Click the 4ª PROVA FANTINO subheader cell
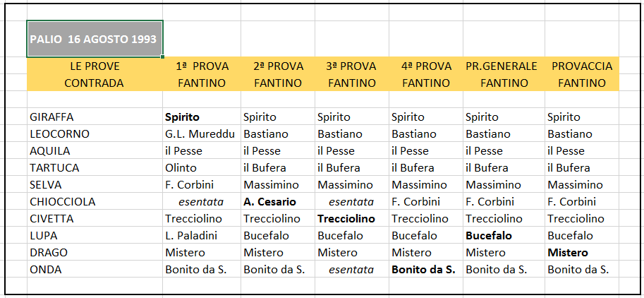This screenshot has height=298, width=644. (x=426, y=83)
